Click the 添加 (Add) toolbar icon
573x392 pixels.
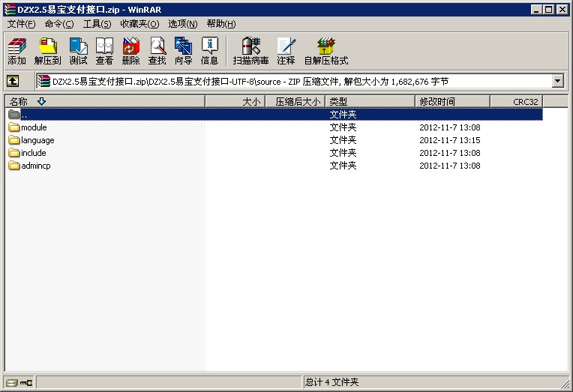pyautogui.click(x=16, y=51)
